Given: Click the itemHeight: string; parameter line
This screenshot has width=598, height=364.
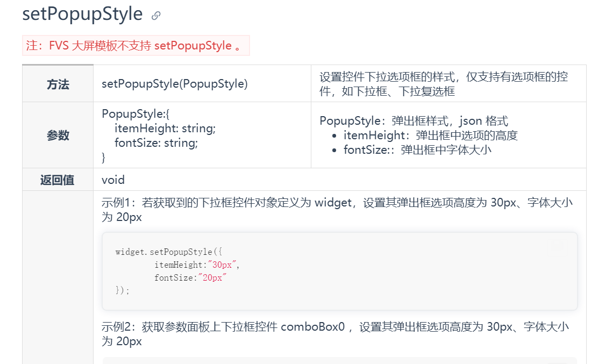Looking at the screenshot, I should click(x=165, y=129).
